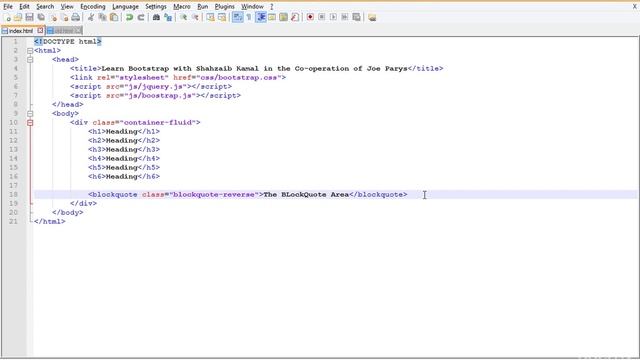Click the Open file folder icon

(18, 17)
